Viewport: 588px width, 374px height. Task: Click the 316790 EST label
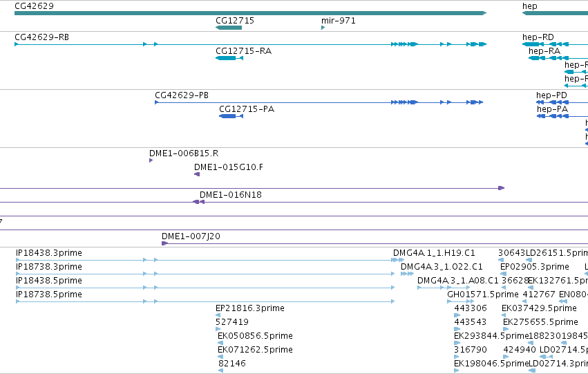click(x=471, y=350)
